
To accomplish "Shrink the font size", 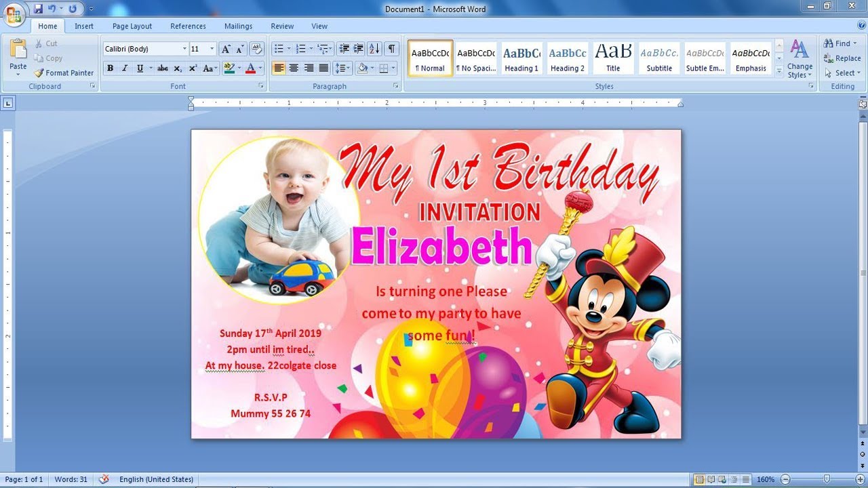I will click(x=240, y=49).
